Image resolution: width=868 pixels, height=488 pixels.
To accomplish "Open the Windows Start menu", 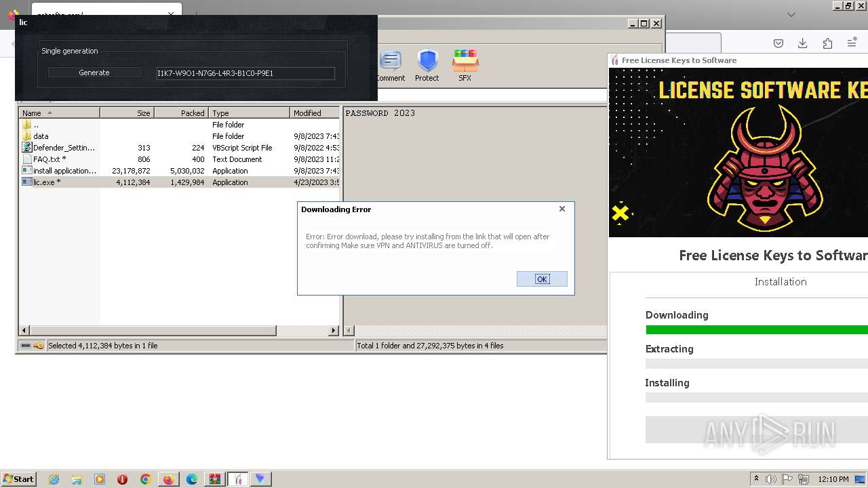I will 18,479.
